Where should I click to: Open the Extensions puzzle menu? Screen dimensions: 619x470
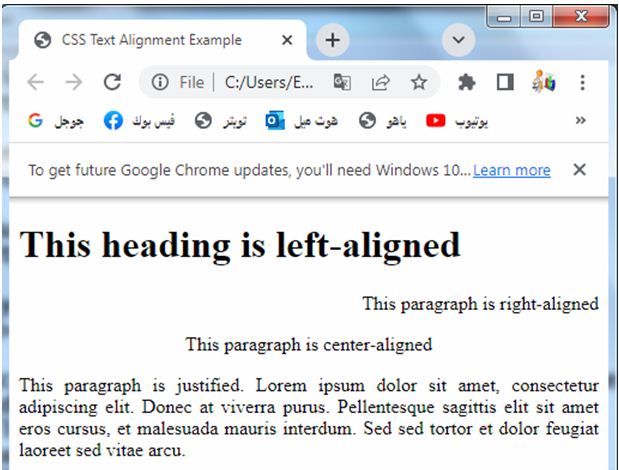pos(467,82)
